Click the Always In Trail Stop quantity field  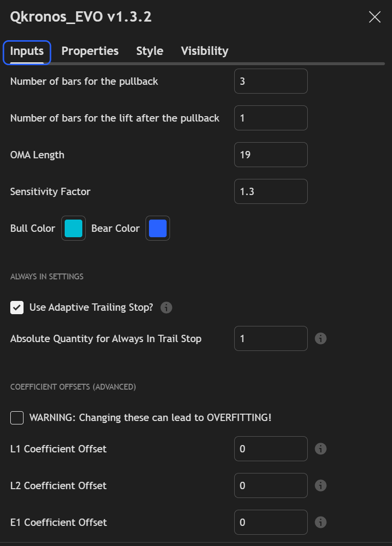click(x=270, y=339)
